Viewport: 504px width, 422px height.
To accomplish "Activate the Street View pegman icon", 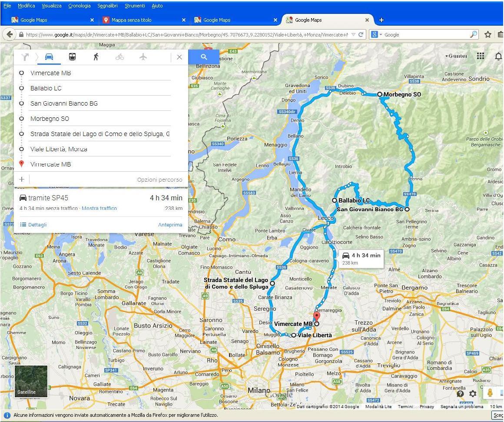I will tap(490, 393).
